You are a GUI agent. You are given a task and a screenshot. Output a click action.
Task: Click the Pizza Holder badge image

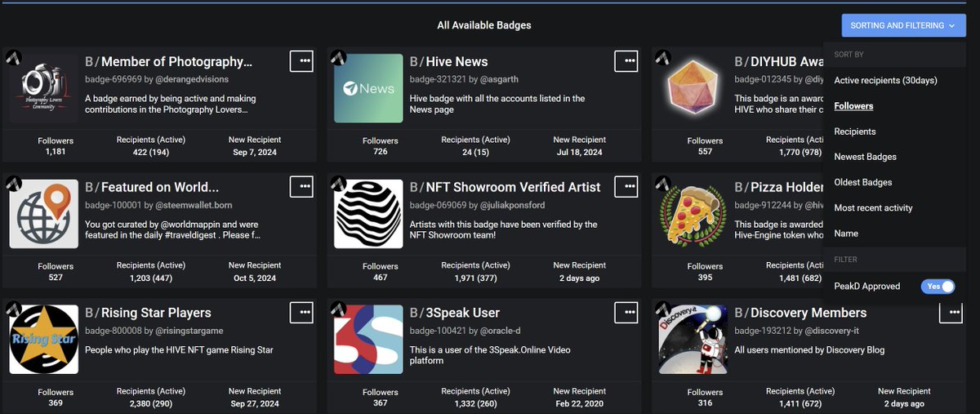coord(693,214)
